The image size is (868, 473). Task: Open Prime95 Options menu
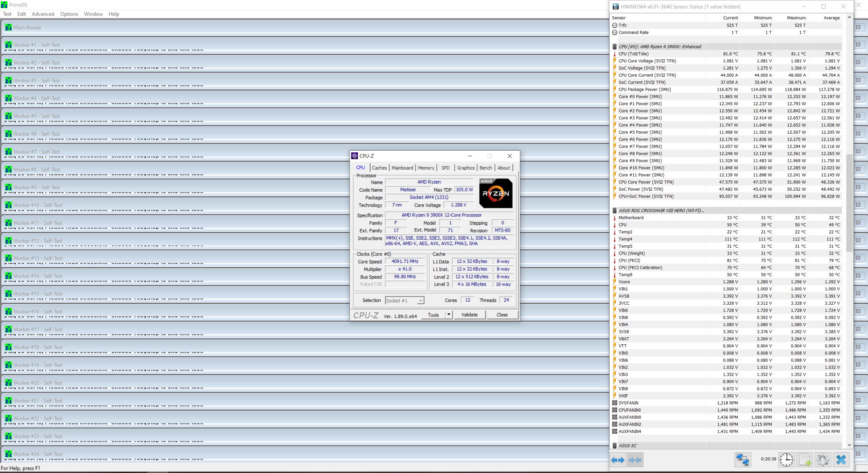click(x=69, y=14)
